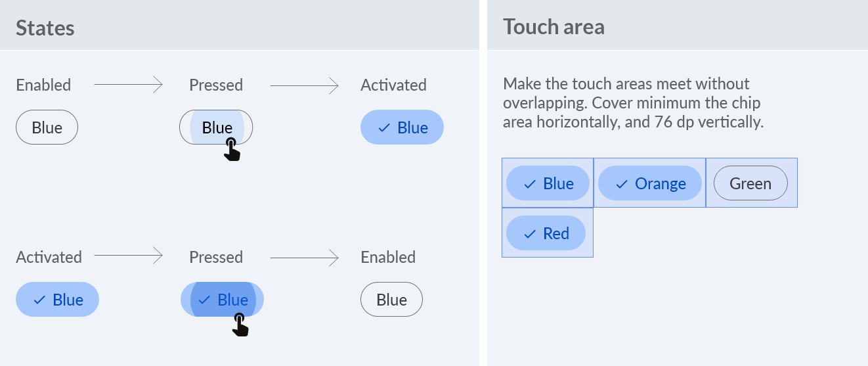Image resolution: width=868 pixels, height=366 pixels.
Task: Click the checkmark inside the dark pressed Blue chip
Action: pyautogui.click(x=204, y=300)
